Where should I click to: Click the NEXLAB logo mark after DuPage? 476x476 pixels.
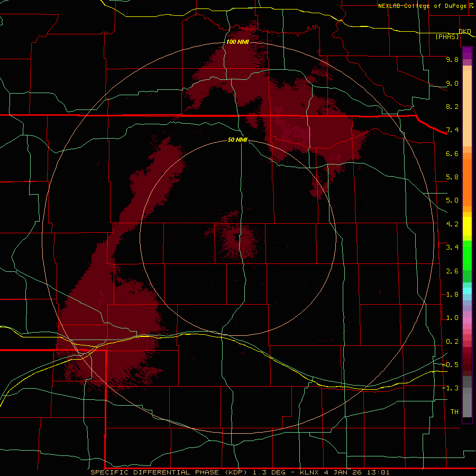point(471,5)
